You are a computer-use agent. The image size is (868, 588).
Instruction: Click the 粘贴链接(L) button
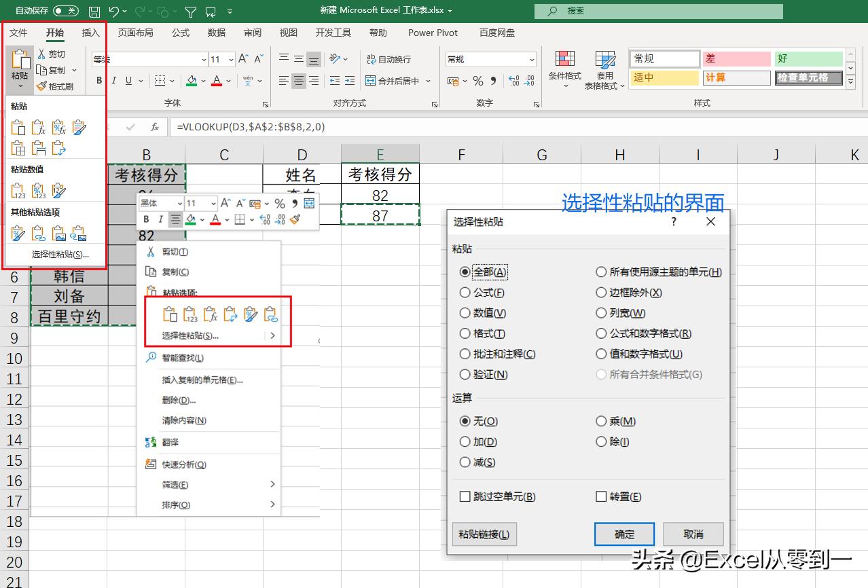point(484,534)
